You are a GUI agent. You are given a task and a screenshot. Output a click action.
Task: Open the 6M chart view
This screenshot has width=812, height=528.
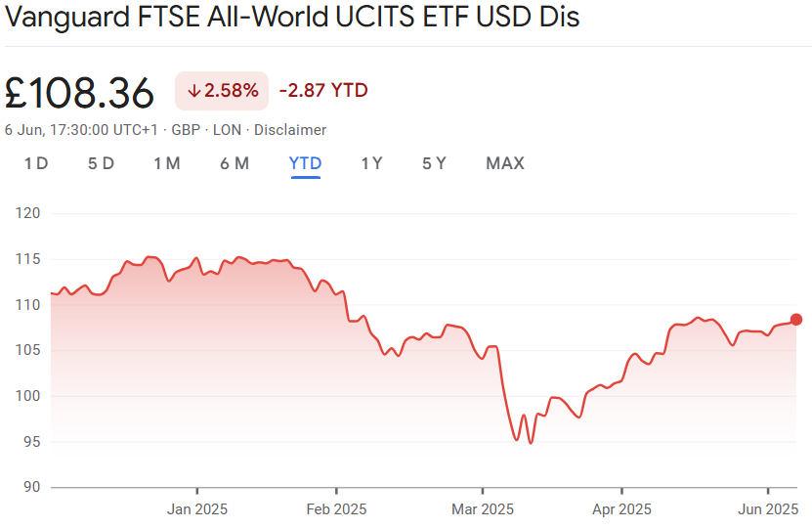coord(235,163)
